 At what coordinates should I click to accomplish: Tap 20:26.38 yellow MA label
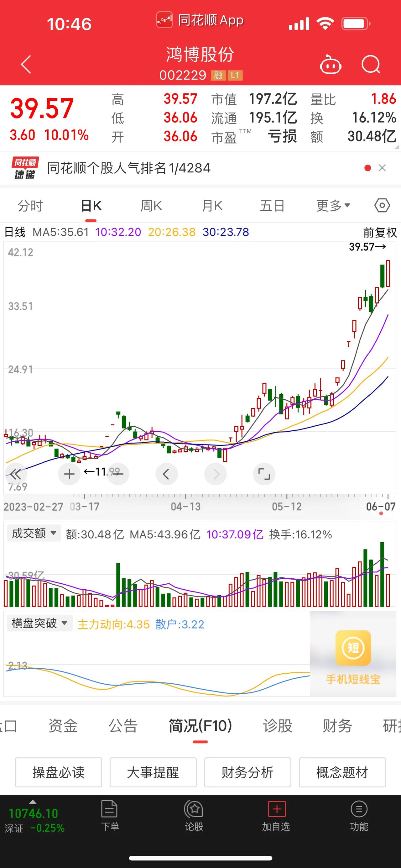[x=172, y=232]
